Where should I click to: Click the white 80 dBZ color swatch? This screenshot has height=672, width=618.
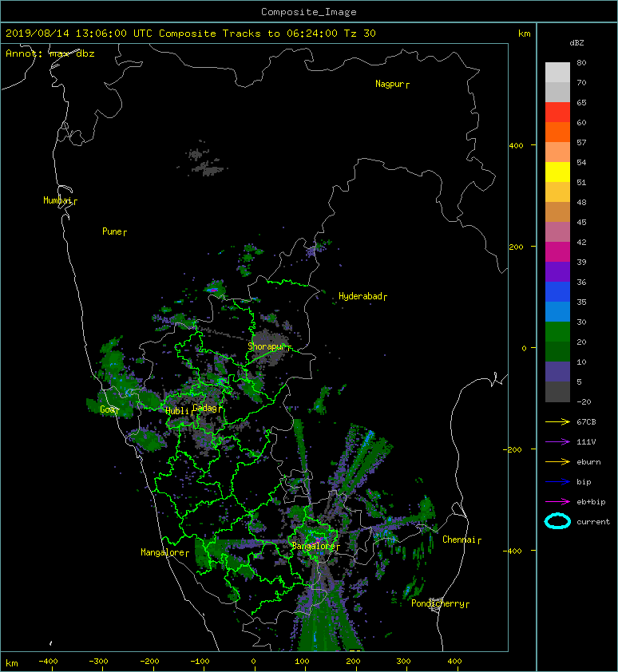click(x=557, y=73)
